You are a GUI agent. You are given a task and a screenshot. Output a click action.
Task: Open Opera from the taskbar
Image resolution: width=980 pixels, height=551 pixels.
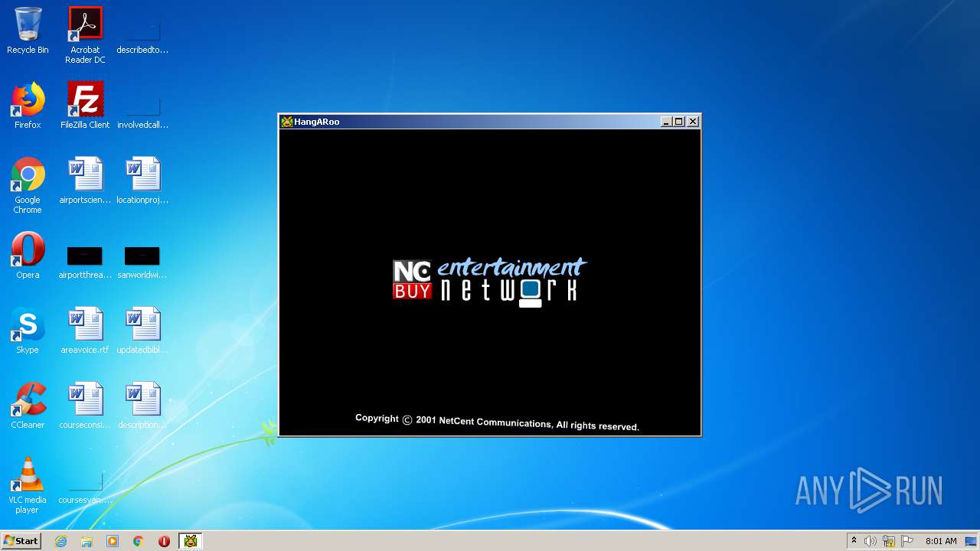pos(164,541)
